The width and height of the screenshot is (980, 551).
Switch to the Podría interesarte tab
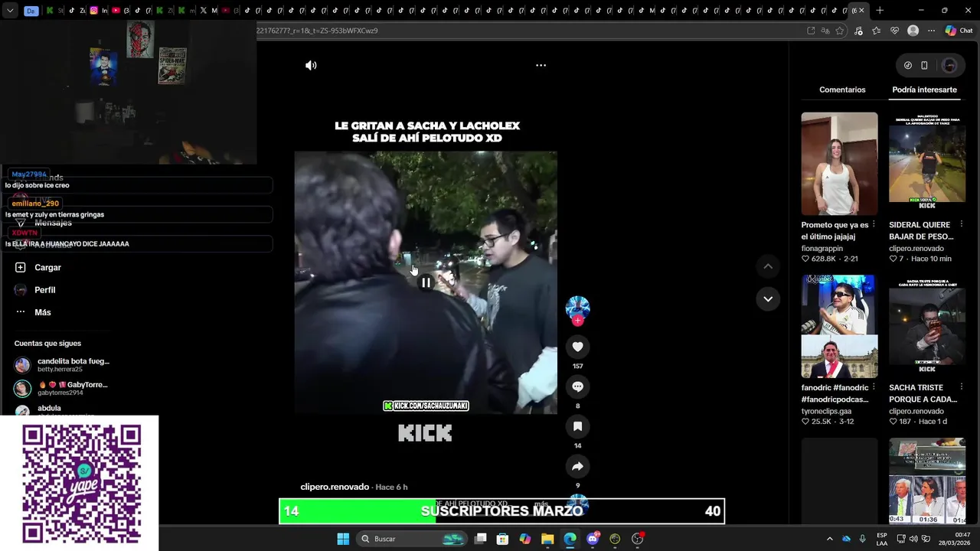[924, 90]
